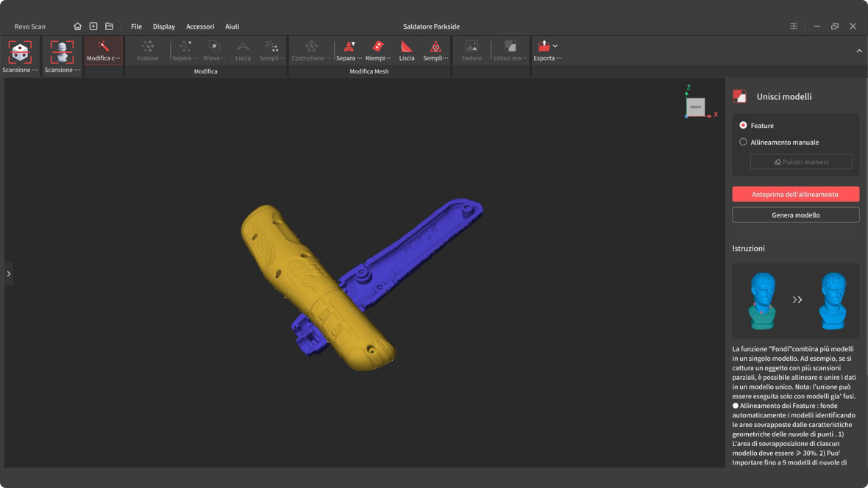
Task: Click the Genera modello button
Action: pyautogui.click(x=795, y=215)
